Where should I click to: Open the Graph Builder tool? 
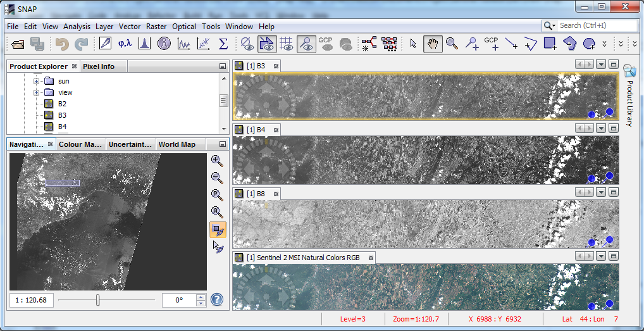[369, 44]
